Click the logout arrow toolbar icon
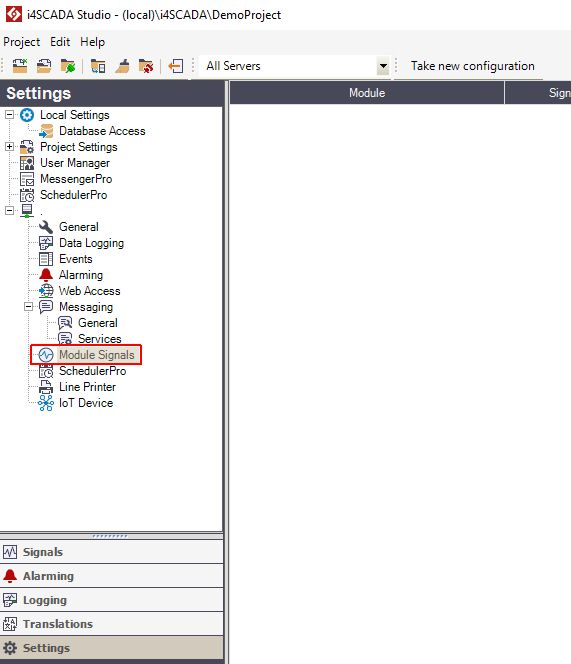 click(176, 66)
